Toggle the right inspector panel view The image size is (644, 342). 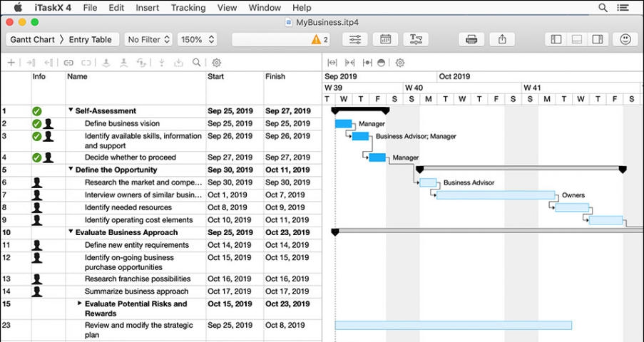598,39
